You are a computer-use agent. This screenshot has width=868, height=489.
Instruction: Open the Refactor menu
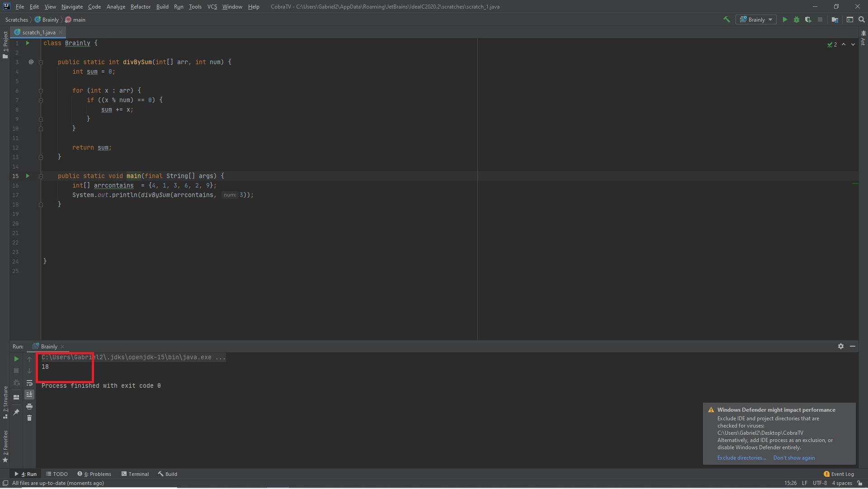140,7
